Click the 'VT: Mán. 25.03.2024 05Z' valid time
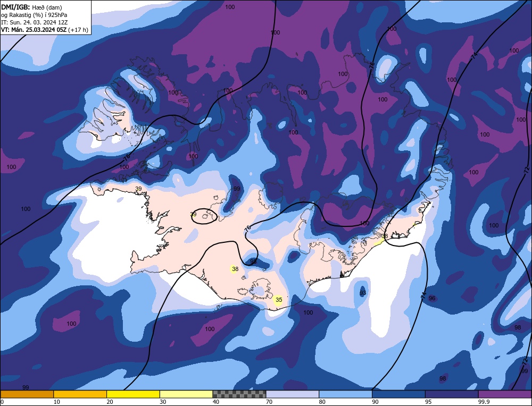This screenshot has width=532, height=406. 34,30
